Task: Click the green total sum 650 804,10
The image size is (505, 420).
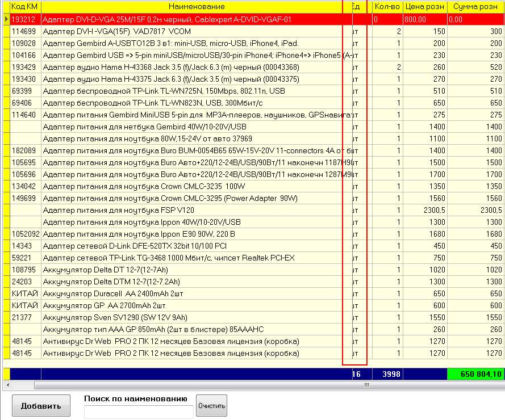Action: (x=475, y=374)
